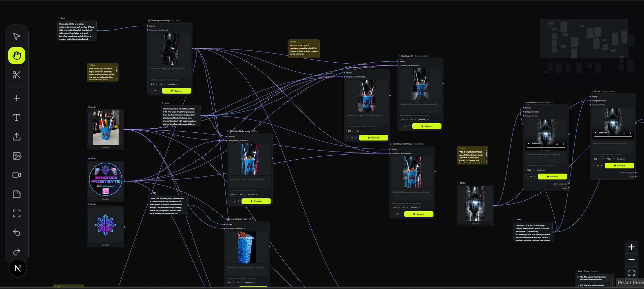
Task: Click Generar in the Qwen Image node
Action: click(x=373, y=138)
